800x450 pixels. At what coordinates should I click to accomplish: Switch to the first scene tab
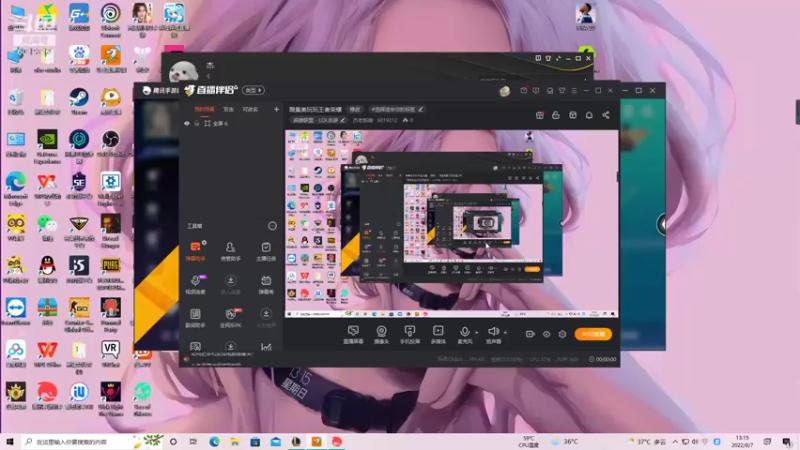204,109
